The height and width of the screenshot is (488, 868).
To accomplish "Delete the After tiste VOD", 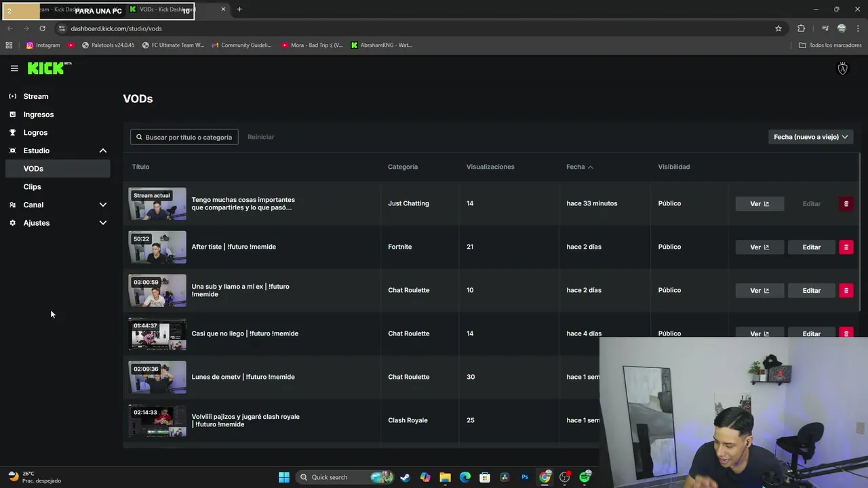I will tap(846, 247).
